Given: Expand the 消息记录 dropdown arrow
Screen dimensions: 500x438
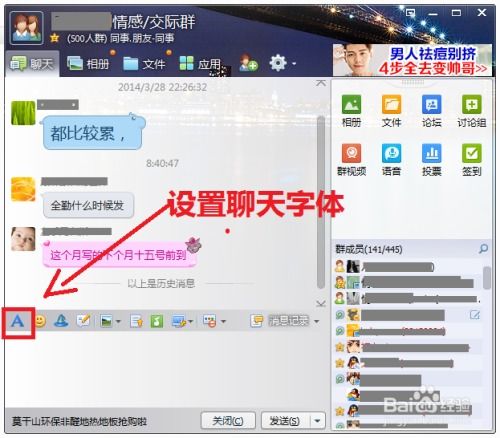Looking at the screenshot, I should 317,322.
